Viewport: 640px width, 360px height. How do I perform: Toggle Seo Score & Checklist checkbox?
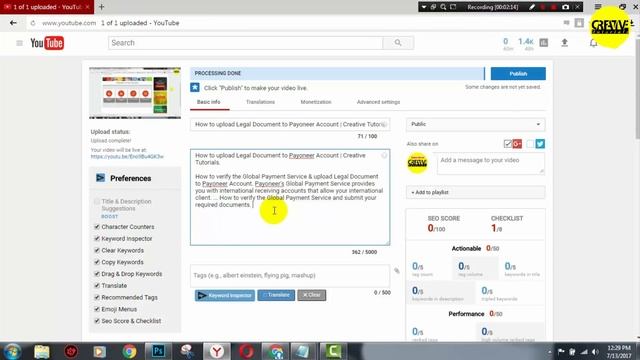coord(97,321)
